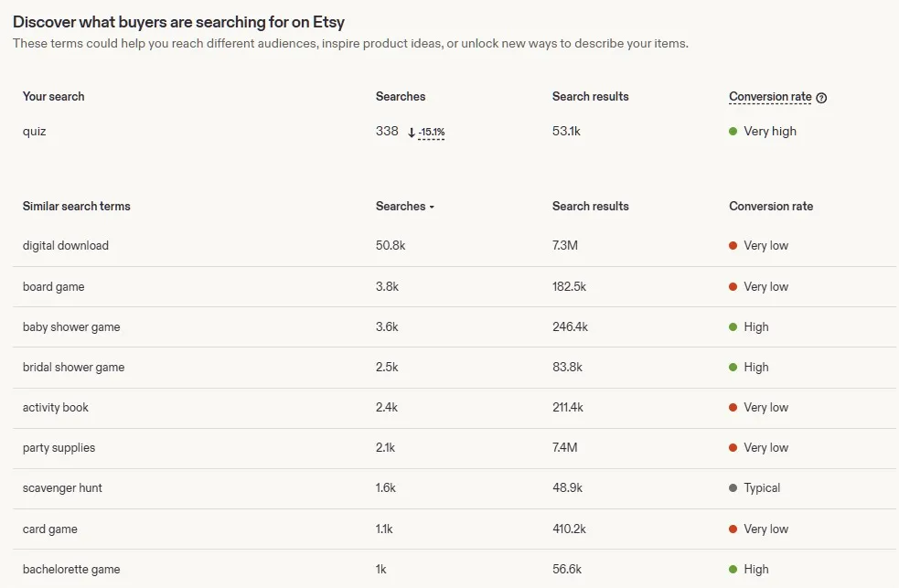Open the bridal shower game term
Image resolution: width=899 pixels, height=588 pixels.
click(73, 368)
